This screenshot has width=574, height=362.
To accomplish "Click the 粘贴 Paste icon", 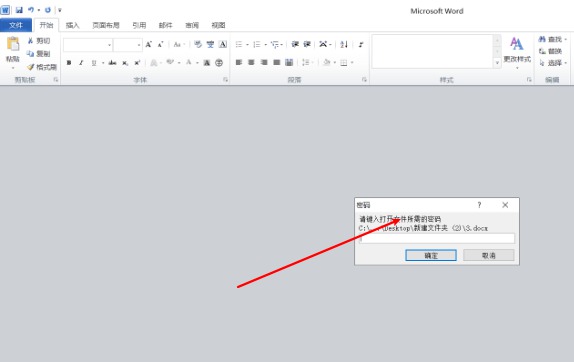I will coord(13,44).
